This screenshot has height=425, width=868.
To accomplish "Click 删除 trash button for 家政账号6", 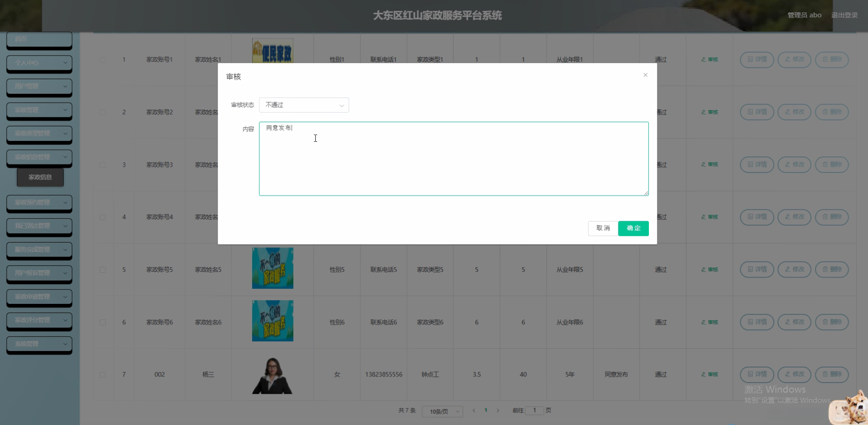I will [x=832, y=322].
